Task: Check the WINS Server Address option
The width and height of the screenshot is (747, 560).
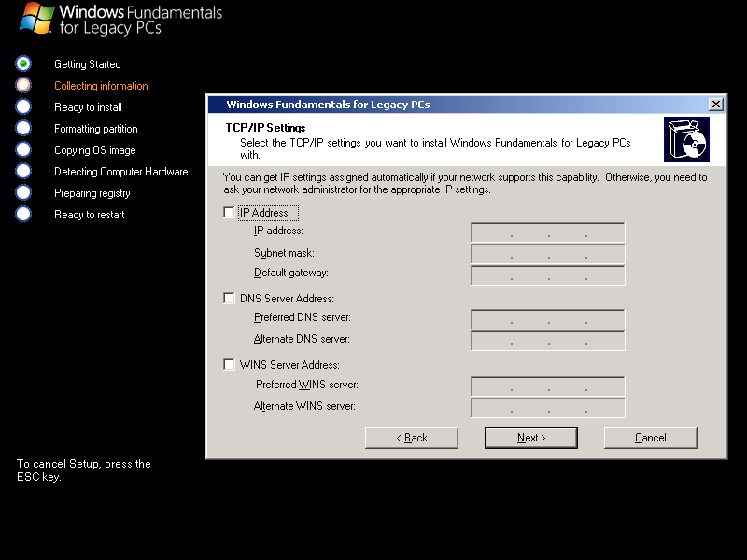Action: point(230,365)
